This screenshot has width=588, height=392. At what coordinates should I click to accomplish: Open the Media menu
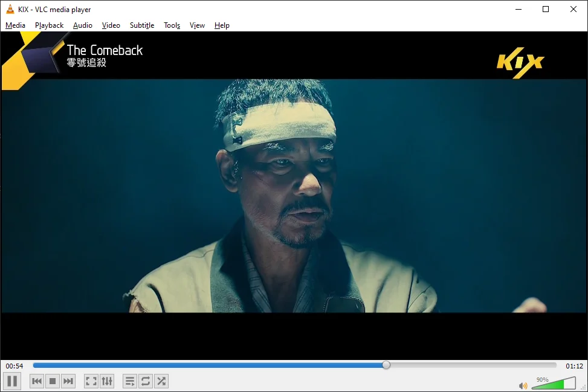point(15,25)
